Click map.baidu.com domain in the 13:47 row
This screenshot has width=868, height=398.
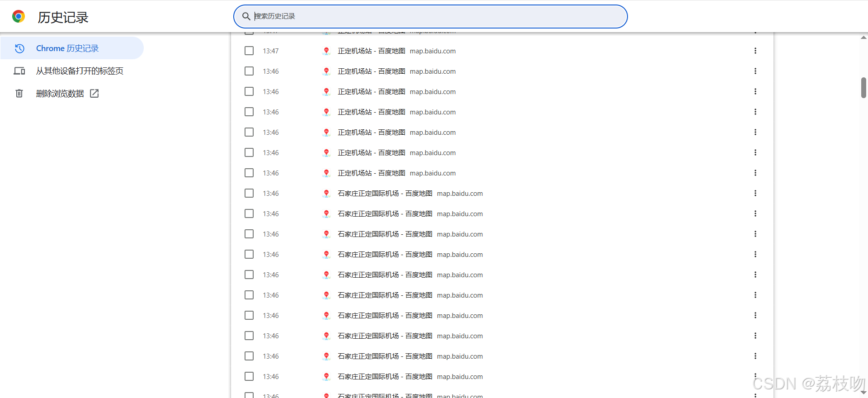point(433,51)
